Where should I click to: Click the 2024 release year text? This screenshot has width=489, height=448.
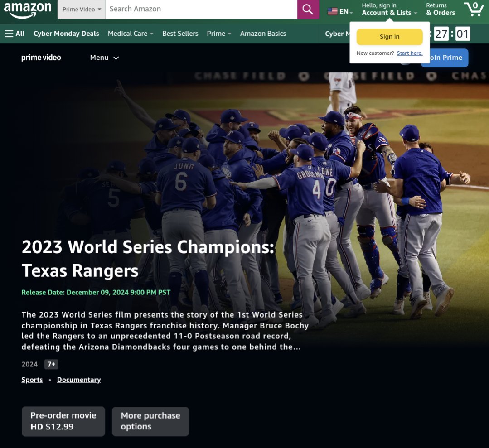coord(29,365)
